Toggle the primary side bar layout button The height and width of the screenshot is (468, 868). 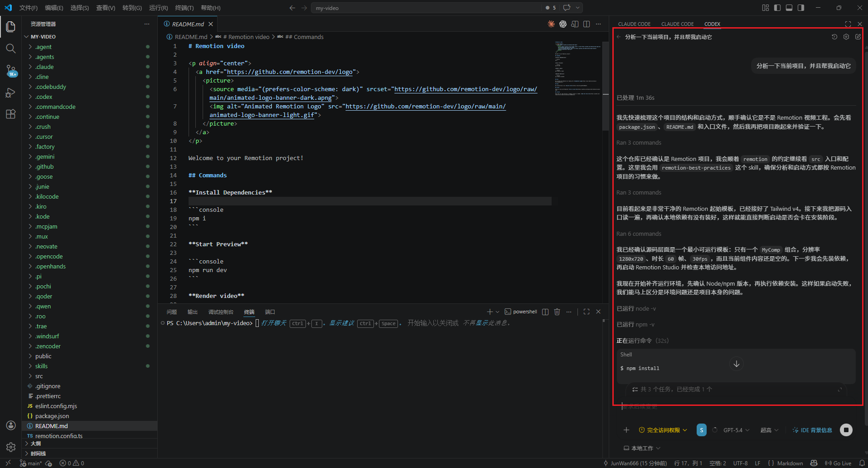point(777,8)
